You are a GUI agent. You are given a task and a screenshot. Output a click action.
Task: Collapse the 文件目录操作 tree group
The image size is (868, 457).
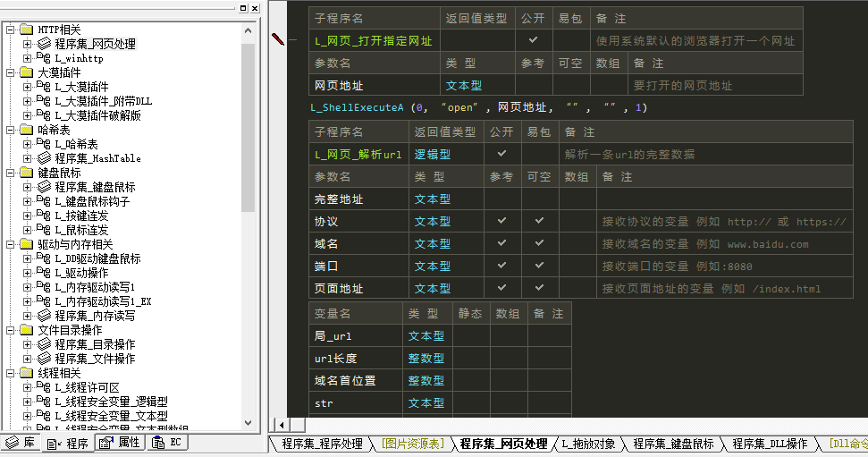(11, 331)
